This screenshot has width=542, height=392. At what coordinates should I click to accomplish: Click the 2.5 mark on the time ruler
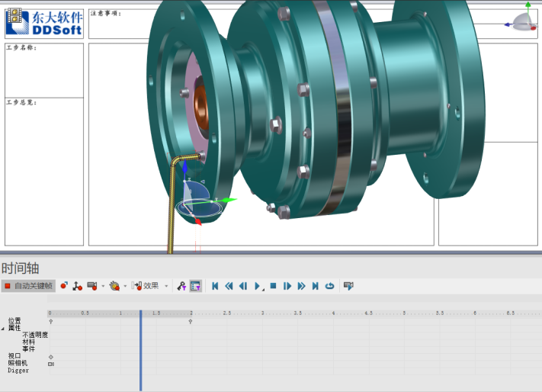pyautogui.click(x=227, y=313)
